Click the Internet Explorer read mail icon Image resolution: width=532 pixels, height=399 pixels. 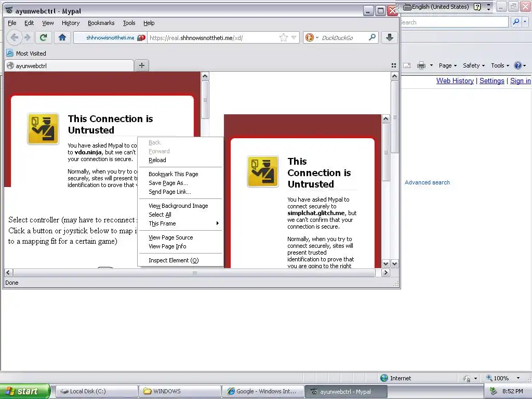pyautogui.click(x=407, y=65)
